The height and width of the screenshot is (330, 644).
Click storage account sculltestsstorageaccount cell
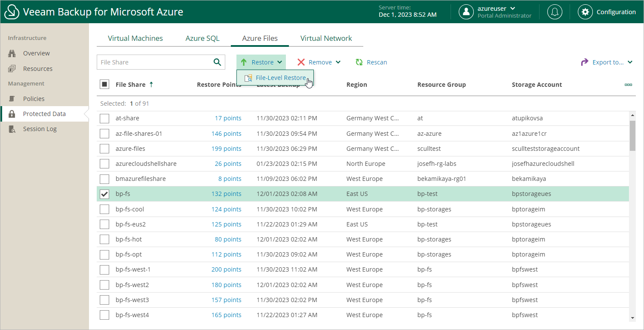click(546, 149)
